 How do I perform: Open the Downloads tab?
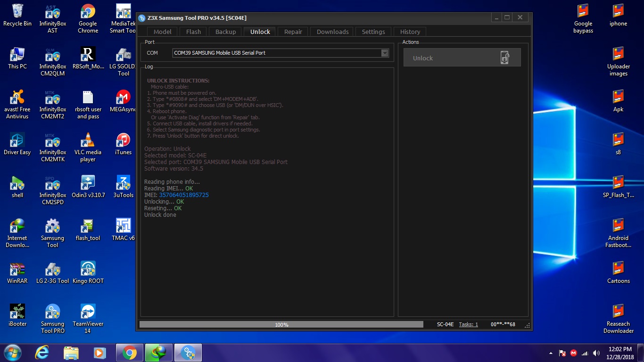tap(332, 32)
